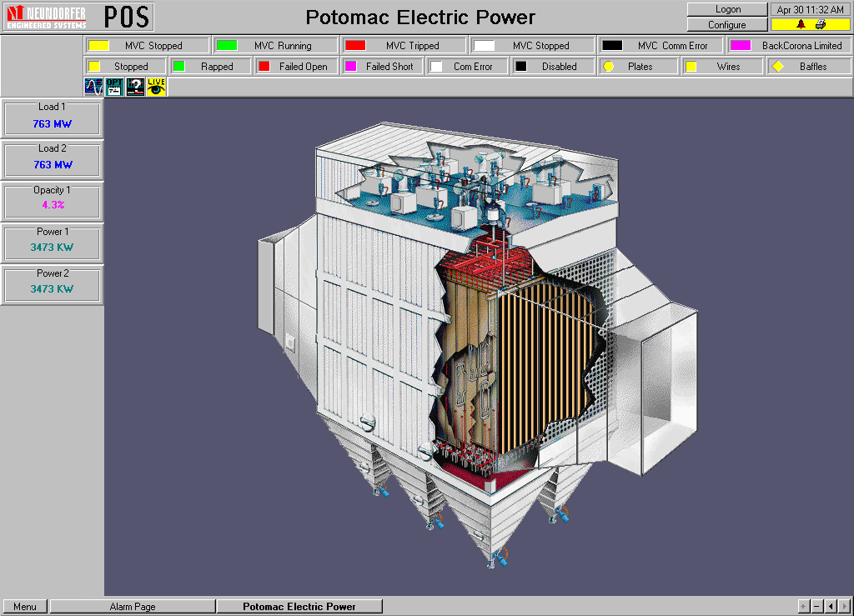The width and height of the screenshot is (854, 616).
Task: Click the yellow Stopped rapper legend item
Action: (x=125, y=67)
